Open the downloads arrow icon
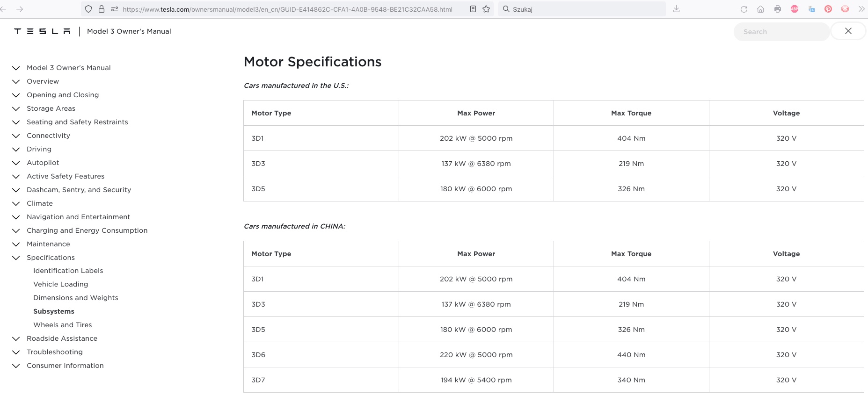 [x=676, y=9]
